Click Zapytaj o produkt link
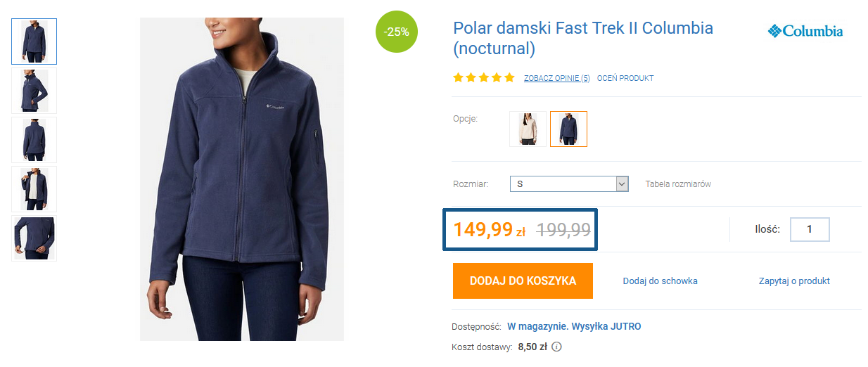The width and height of the screenshot is (868, 367). pyautogui.click(x=794, y=281)
